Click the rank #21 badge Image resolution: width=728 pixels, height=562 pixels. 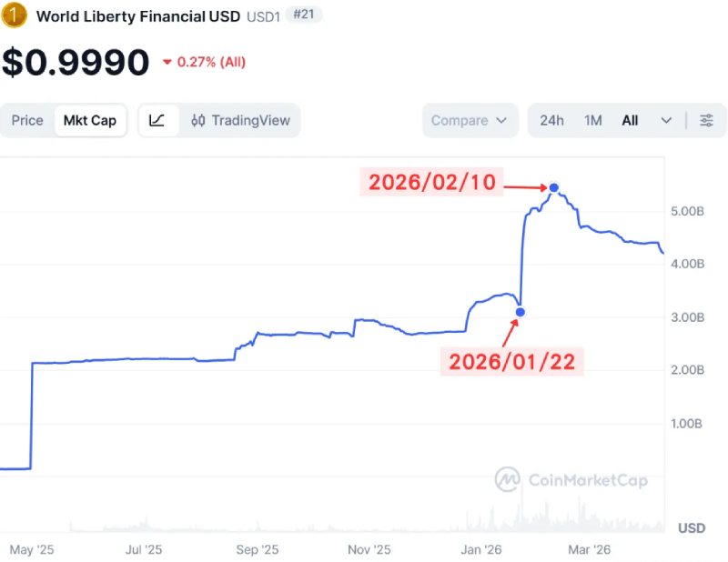(303, 15)
